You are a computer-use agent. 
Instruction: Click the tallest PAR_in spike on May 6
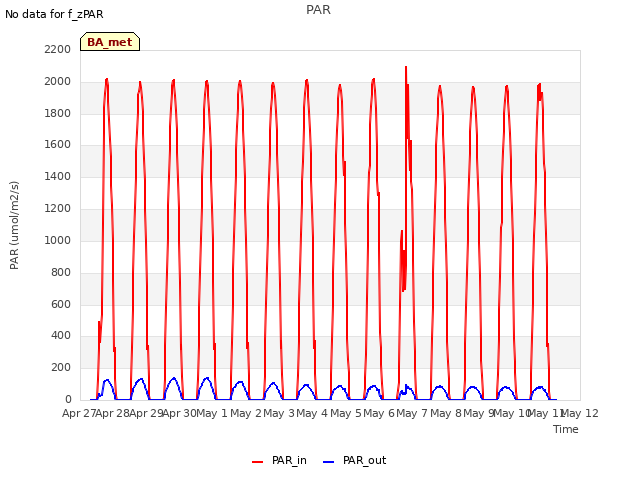(406, 68)
